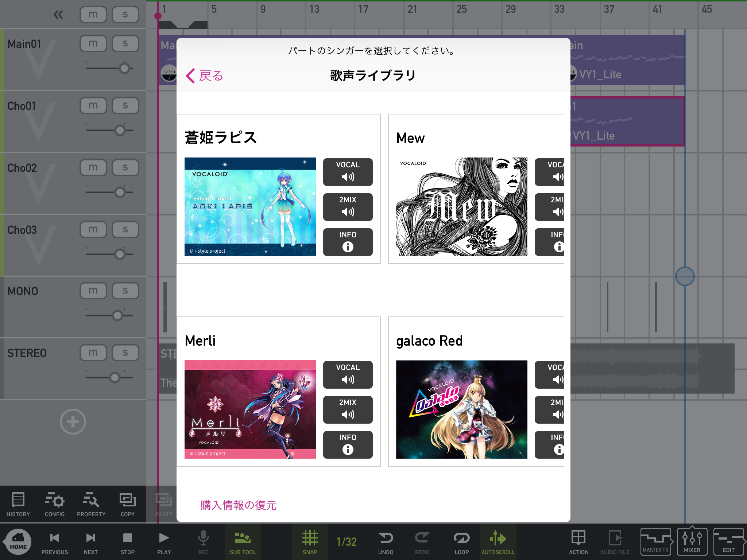Click the Main01 volume slider knob

tap(124, 68)
